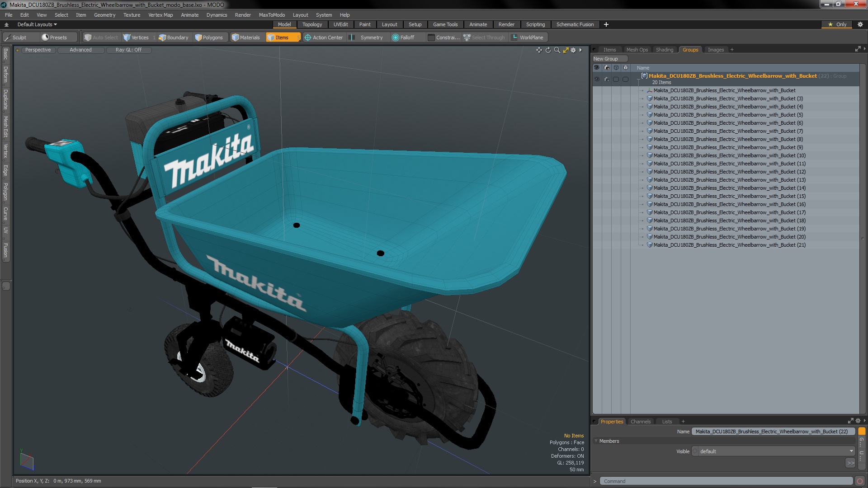The image size is (868, 488).
Task: Open Default Layouts dropdown
Action: coord(37,24)
